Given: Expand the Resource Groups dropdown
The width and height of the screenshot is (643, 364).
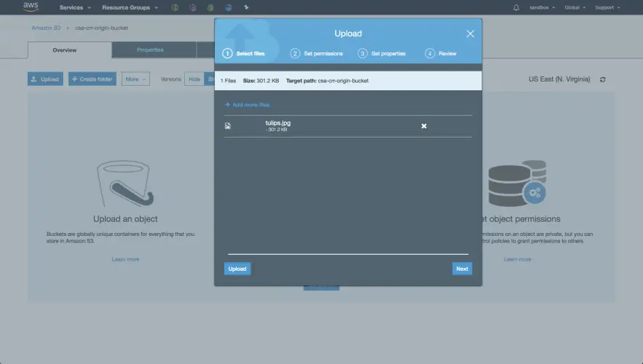Looking at the screenshot, I should tap(130, 7).
